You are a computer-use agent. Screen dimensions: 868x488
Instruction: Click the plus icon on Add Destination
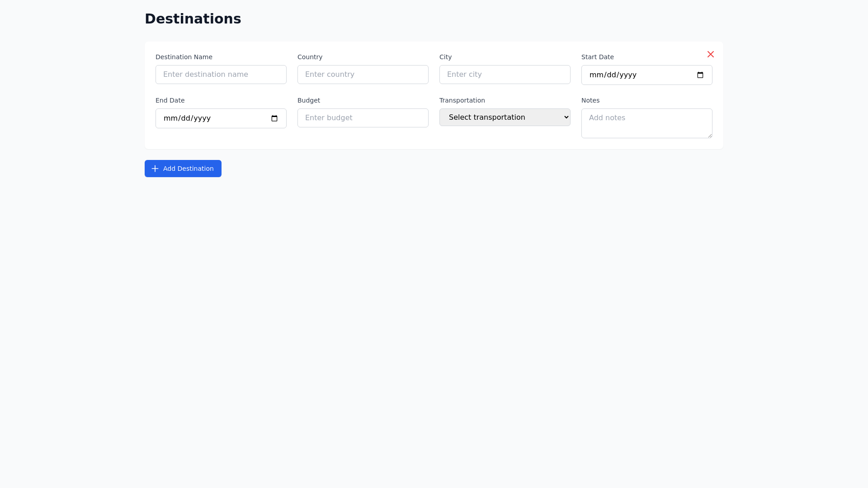155,169
